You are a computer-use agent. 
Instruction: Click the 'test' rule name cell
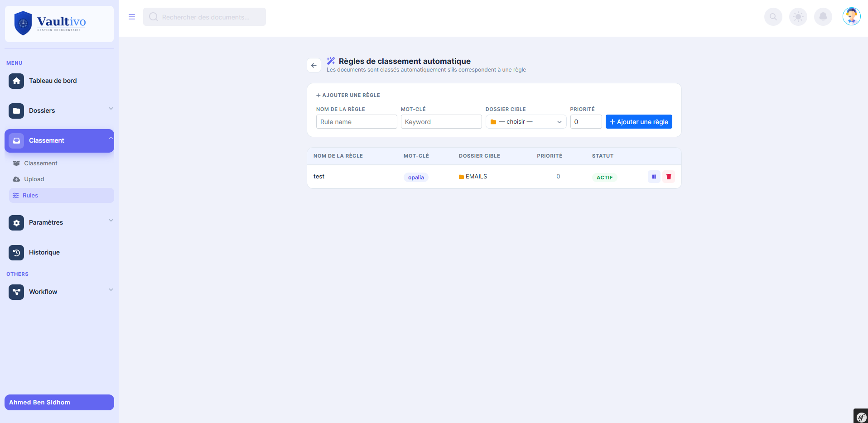tap(319, 177)
